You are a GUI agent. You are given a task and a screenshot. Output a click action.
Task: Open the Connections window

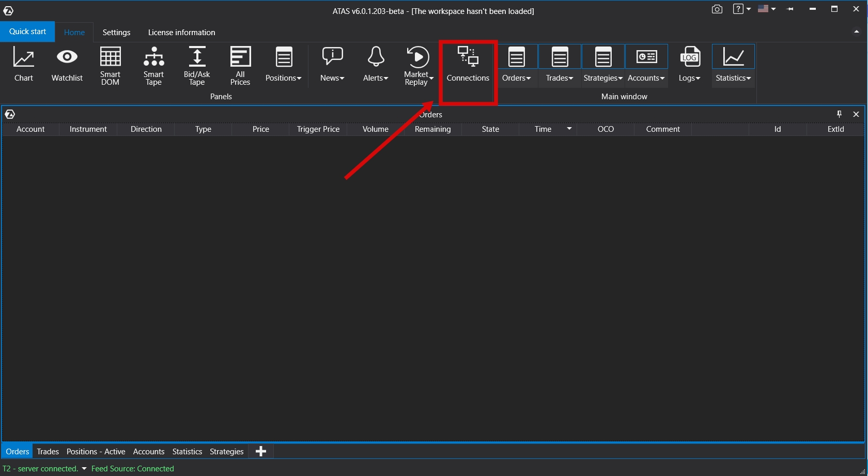[468, 64]
